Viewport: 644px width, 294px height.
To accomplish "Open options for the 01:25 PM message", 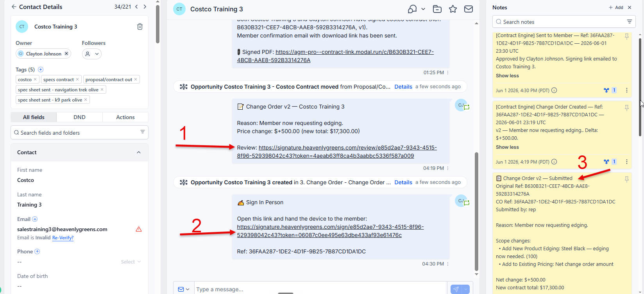I will [448, 73].
